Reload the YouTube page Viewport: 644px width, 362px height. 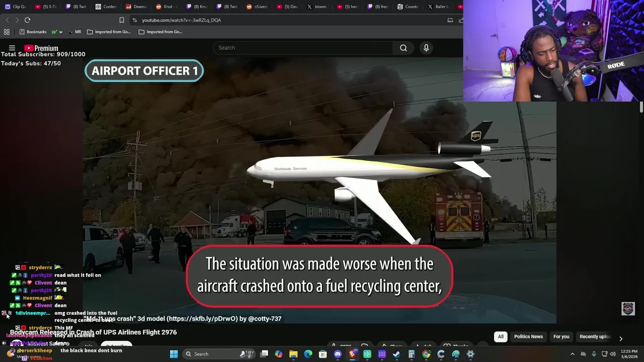coord(27,20)
